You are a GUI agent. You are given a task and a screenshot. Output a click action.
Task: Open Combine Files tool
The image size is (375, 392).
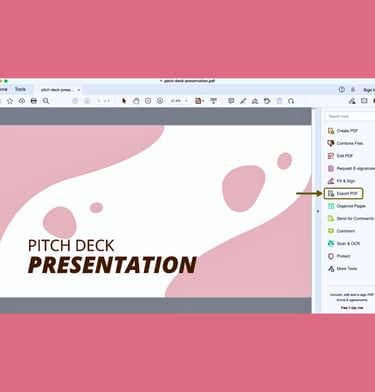click(x=345, y=143)
